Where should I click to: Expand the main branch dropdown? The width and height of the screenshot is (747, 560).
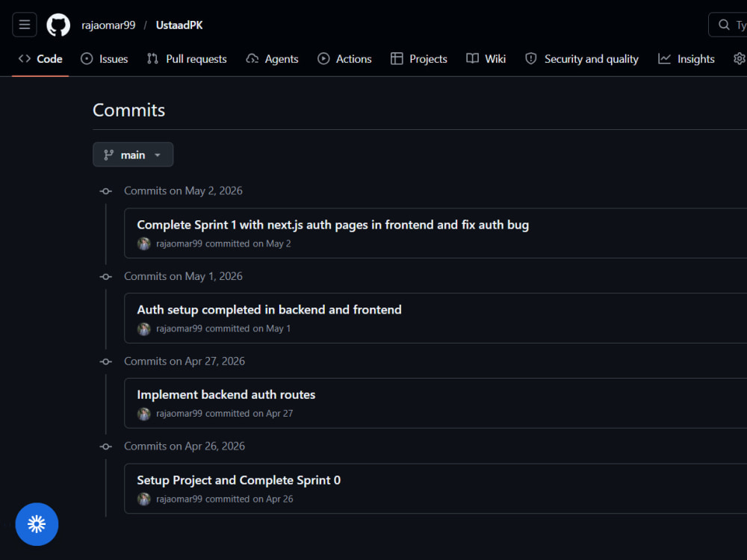133,155
